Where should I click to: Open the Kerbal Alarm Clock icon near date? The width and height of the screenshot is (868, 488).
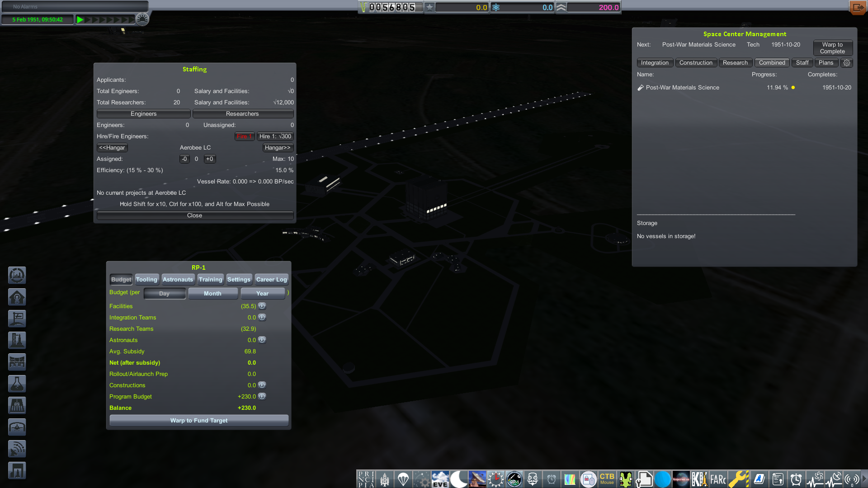tap(142, 19)
